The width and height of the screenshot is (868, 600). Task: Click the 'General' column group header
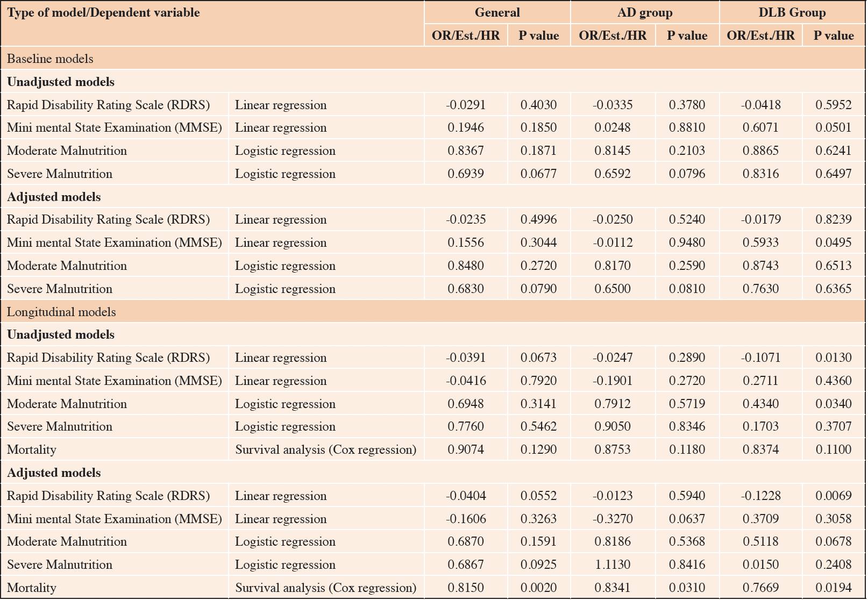coord(497,12)
